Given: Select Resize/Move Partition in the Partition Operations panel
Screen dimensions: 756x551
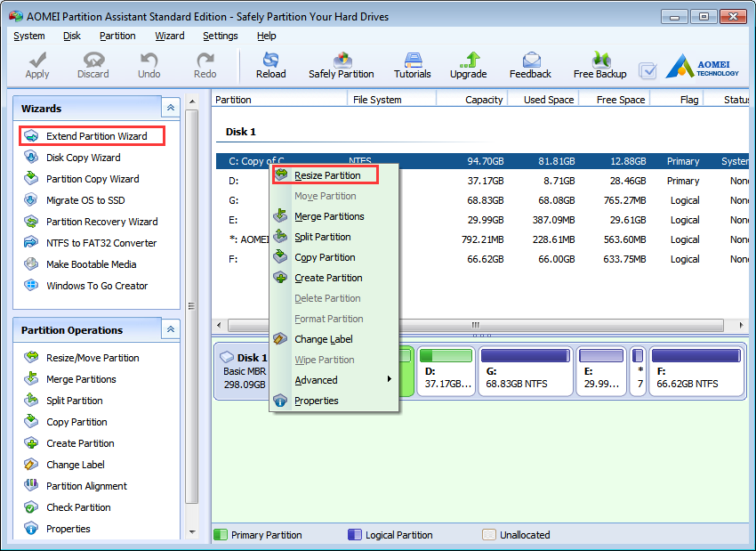Looking at the screenshot, I should pyautogui.click(x=82, y=358).
